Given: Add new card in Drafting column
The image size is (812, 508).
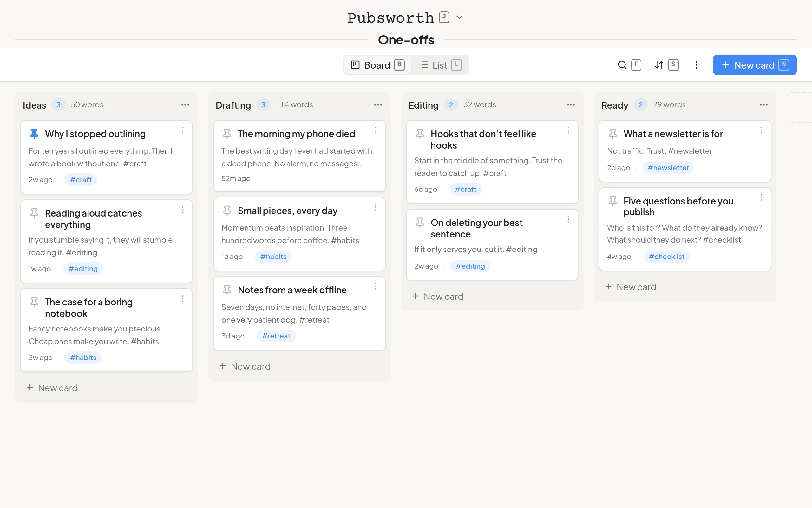Looking at the screenshot, I should (245, 366).
